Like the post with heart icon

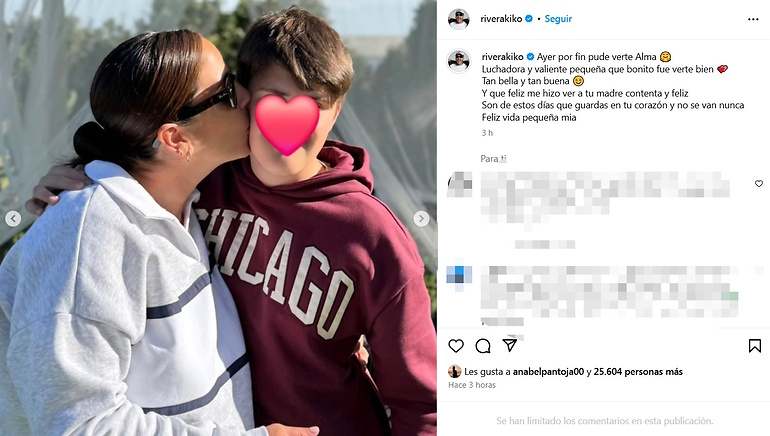pos(456,346)
